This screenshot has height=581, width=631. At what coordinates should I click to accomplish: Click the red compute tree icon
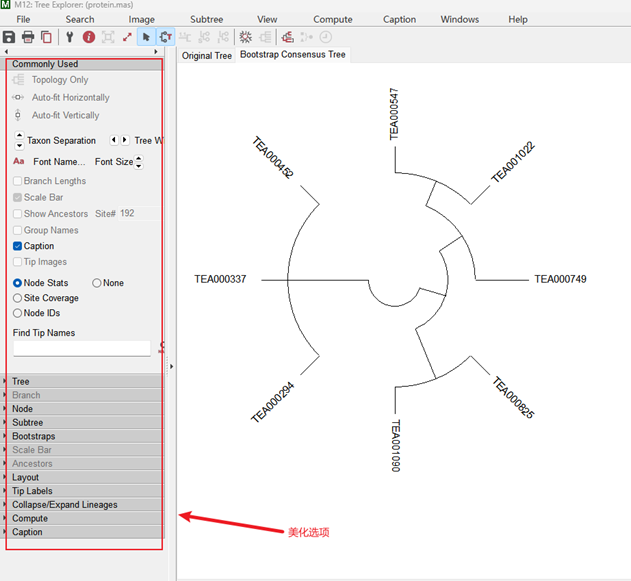[287, 37]
